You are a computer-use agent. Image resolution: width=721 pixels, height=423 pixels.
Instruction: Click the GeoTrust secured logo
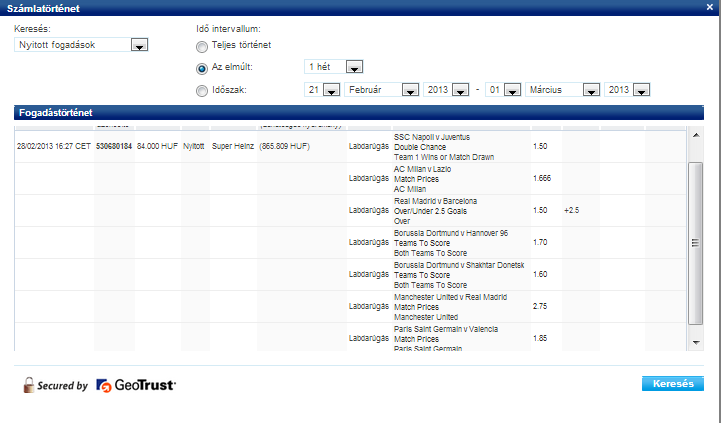[x=136, y=385]
